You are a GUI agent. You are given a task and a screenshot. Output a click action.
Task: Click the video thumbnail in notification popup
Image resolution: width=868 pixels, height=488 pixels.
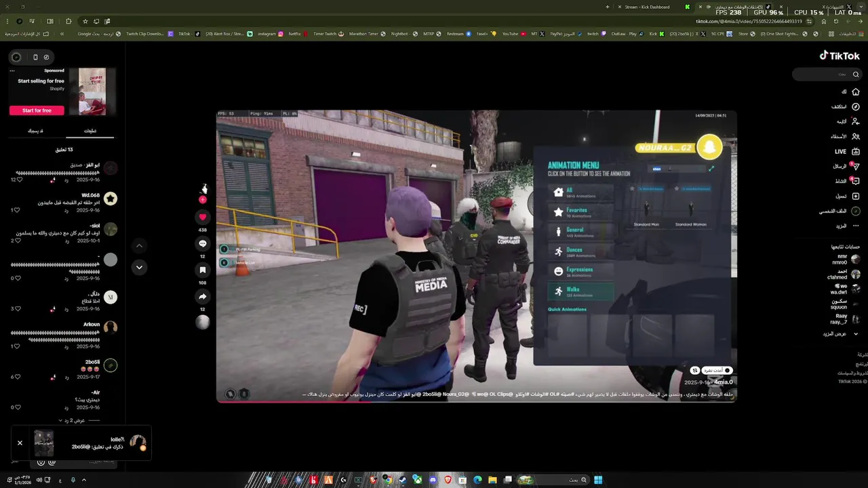[x=44, y=443]
